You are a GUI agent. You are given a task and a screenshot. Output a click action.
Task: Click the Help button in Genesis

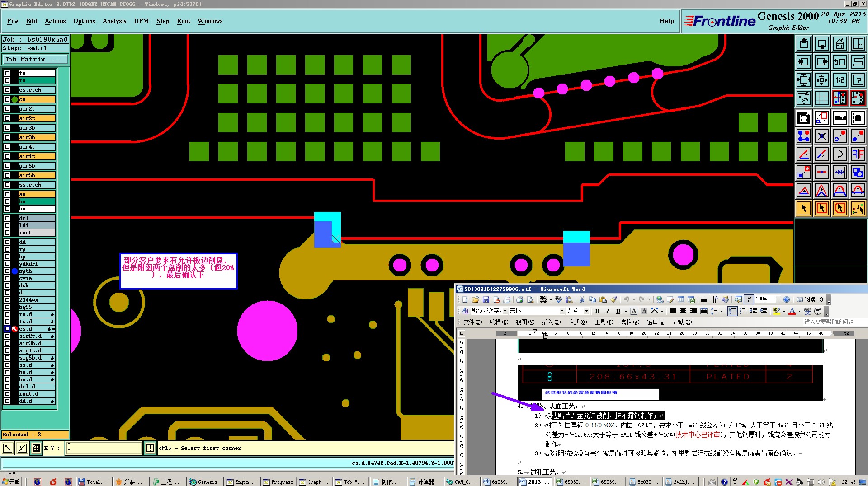click(x=666, y=21)
